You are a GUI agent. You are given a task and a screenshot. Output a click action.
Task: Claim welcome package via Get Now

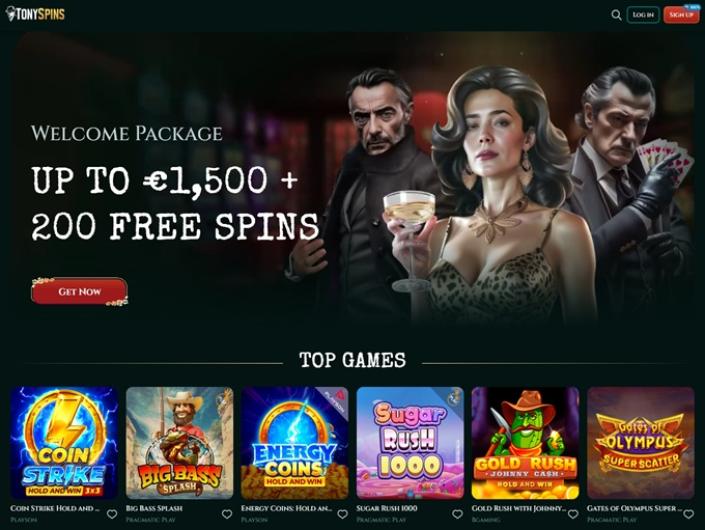coord(80,291)
